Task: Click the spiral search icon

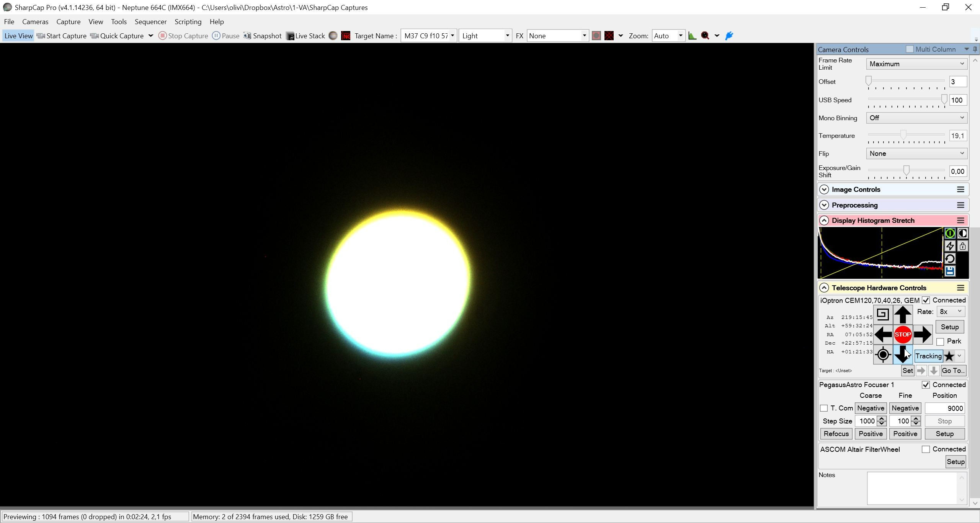Action: tap(883, 315)
